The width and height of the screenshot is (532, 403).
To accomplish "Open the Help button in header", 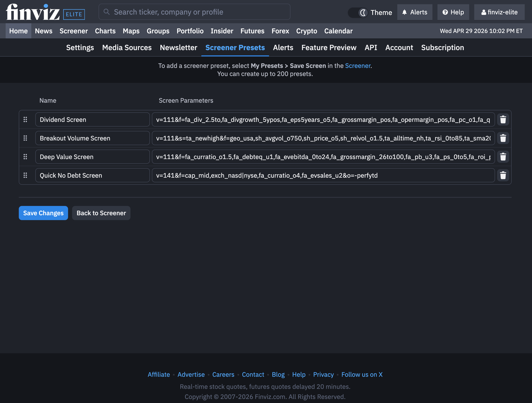I will [x=453, y=12].
